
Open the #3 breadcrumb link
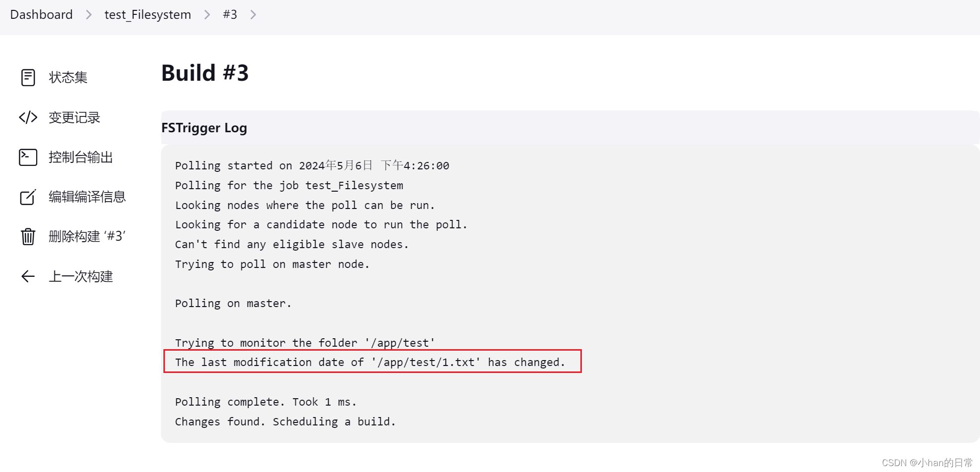coord(230,14)
